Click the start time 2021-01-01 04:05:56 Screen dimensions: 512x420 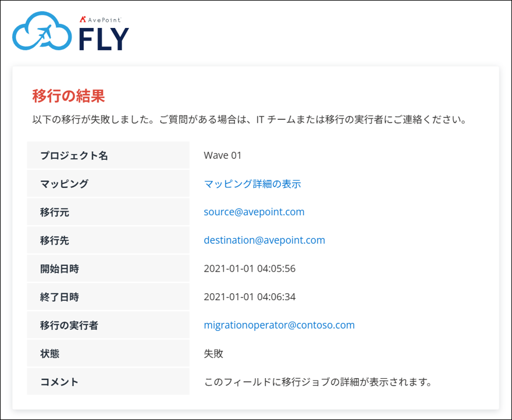pos(250,269)
